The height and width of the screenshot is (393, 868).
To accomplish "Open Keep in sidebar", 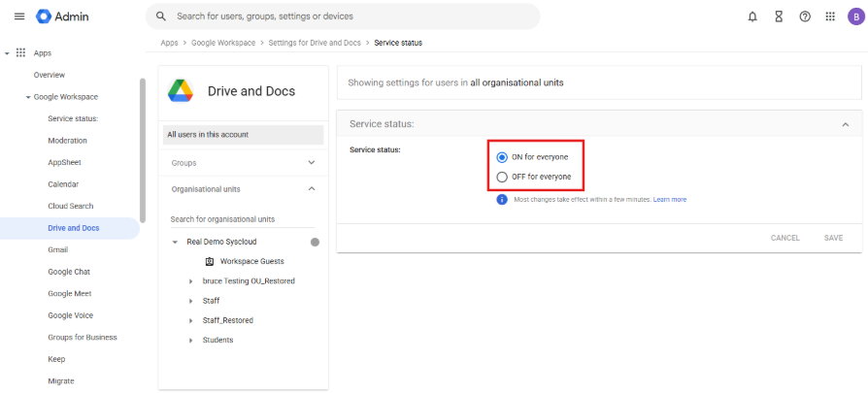I will click(56, 359).
